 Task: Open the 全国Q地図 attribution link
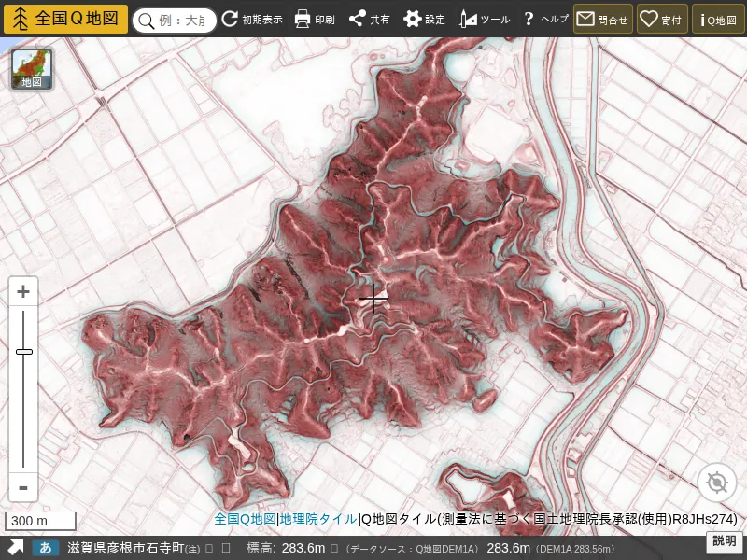click(245, 519)
